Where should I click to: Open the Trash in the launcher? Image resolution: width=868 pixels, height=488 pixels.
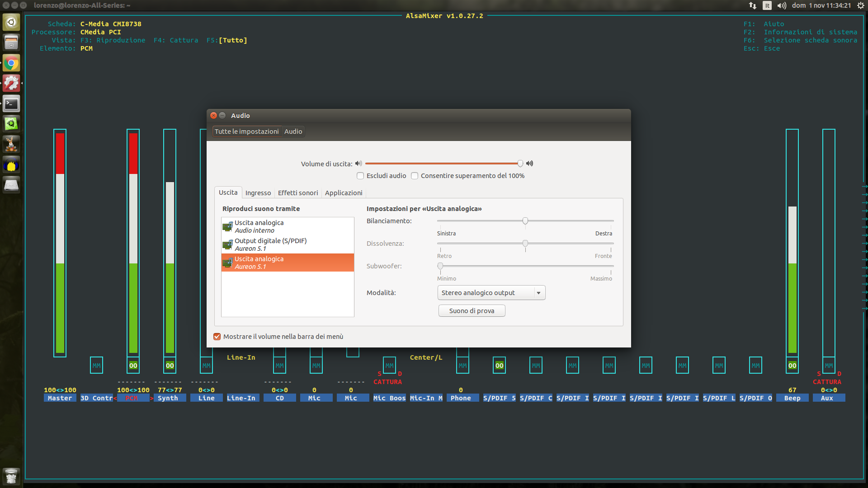pyautogui.click(x=11, y=476)
